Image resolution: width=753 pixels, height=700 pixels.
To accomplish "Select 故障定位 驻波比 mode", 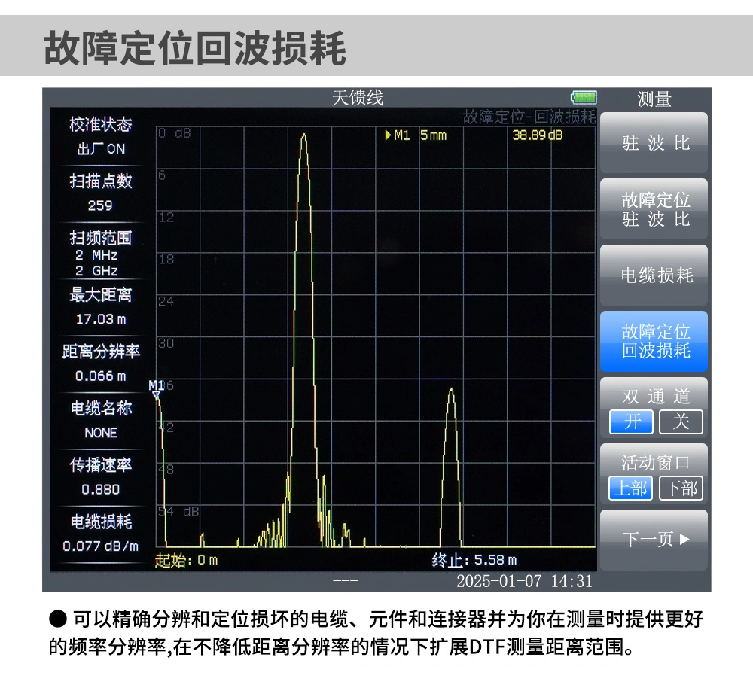I will pos(654,210).
